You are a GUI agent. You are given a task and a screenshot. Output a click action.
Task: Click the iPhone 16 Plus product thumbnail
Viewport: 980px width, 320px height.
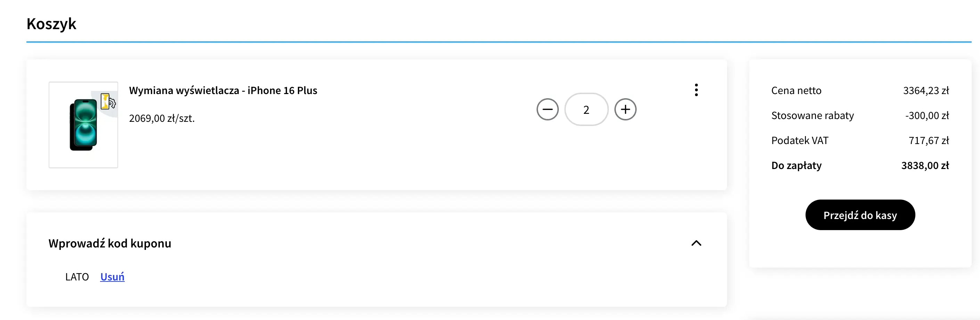(x=83, y=125)
